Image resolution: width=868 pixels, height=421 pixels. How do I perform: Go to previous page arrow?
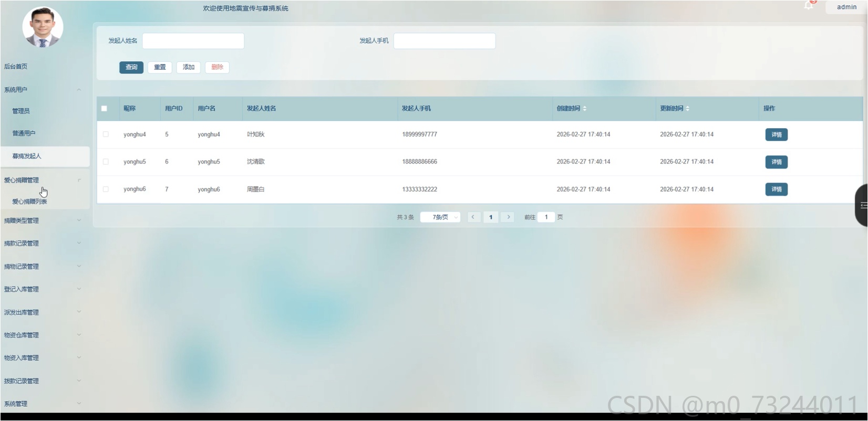click(473, 217)
